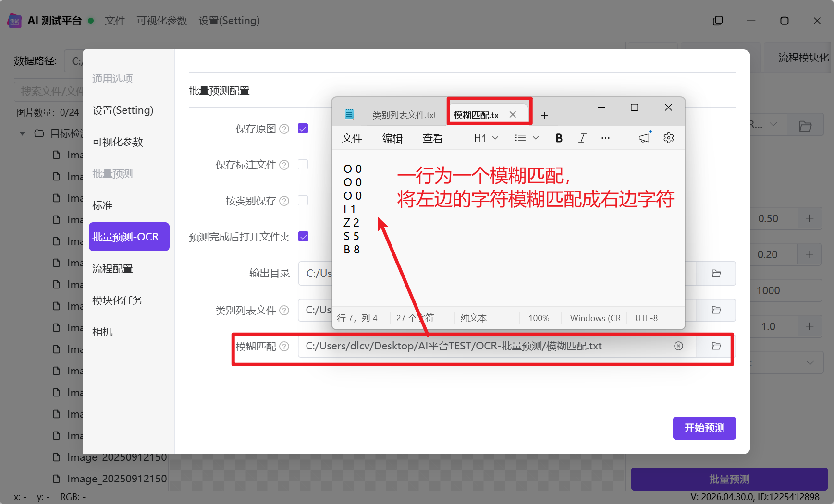Open Notepad's 查看 menu
Image resolution: width=834 pixels, height=504 pixels.
pos(433,138)
